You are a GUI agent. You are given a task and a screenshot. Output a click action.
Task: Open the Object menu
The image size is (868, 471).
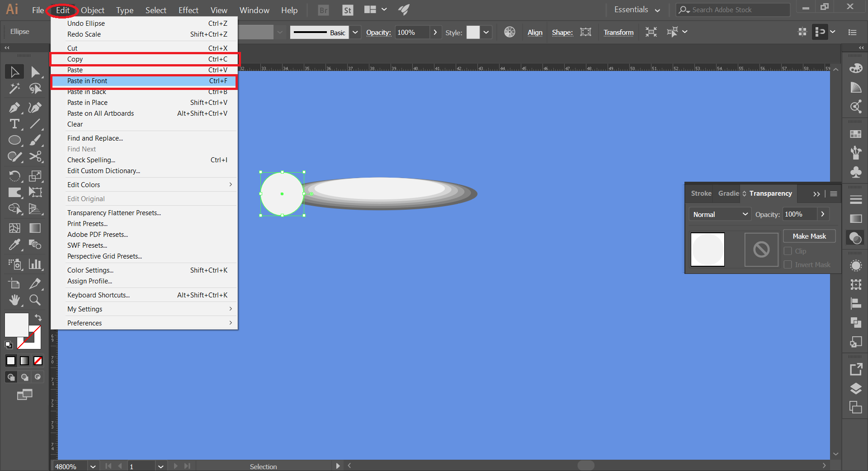pyautogui.click(x=93, y=10)
